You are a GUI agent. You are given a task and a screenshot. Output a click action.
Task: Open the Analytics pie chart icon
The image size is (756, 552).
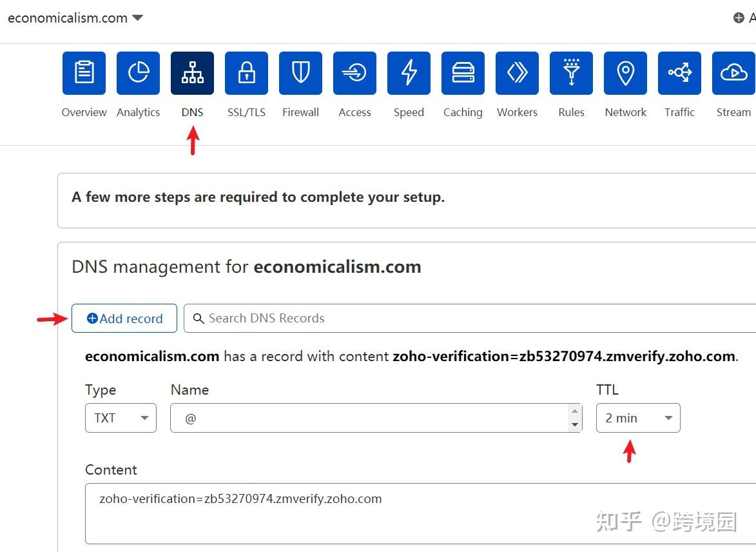pyautogui.click(x=139, y=73)
